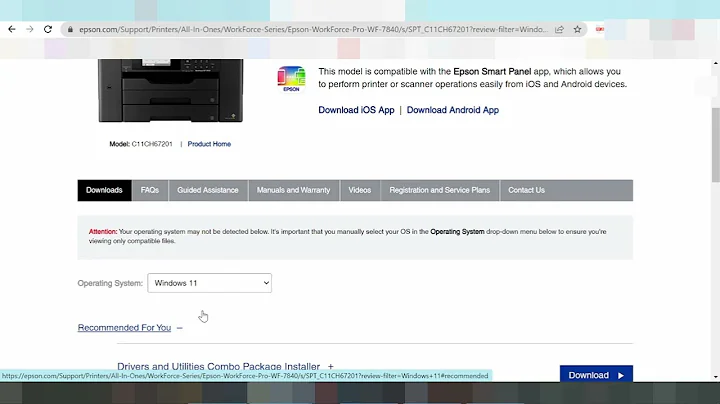Click the blue Download button
The width and height of the screenshot is (720, 404).
pyautogui.click(x=596, y=375)
